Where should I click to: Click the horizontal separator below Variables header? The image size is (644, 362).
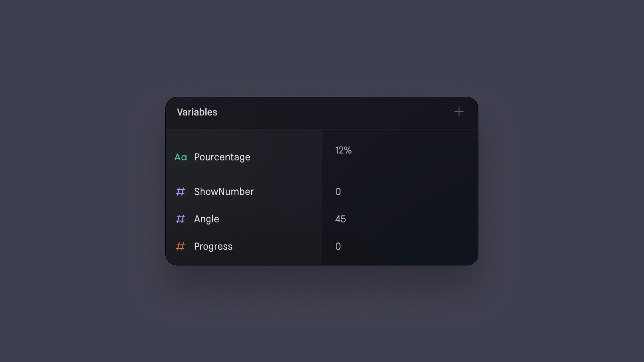[322, 129]
